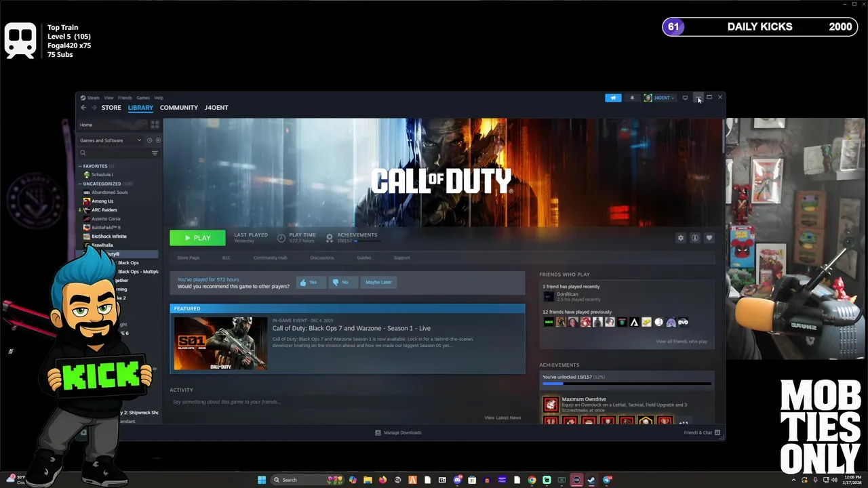Switch to collections grid view icon
Image resolution: width=868 pixels, height=488 pixels.
click(155, 125)
